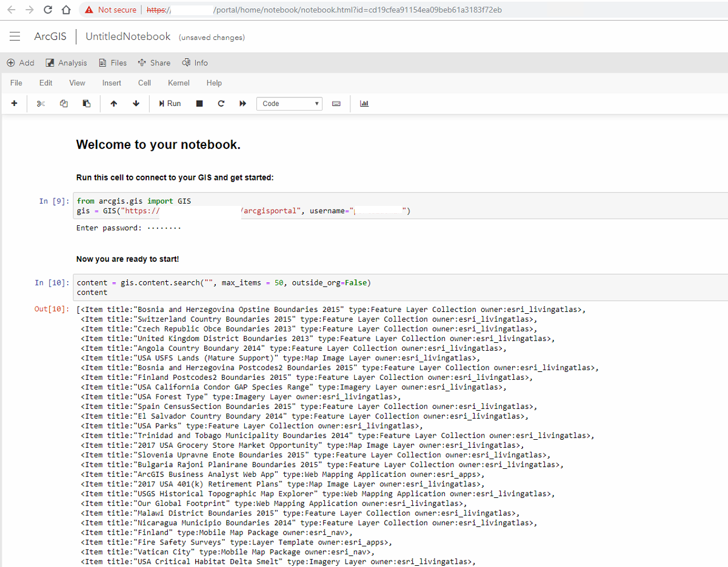Restart the kernel
Screen dimensions: 728x567
[221, 104]
